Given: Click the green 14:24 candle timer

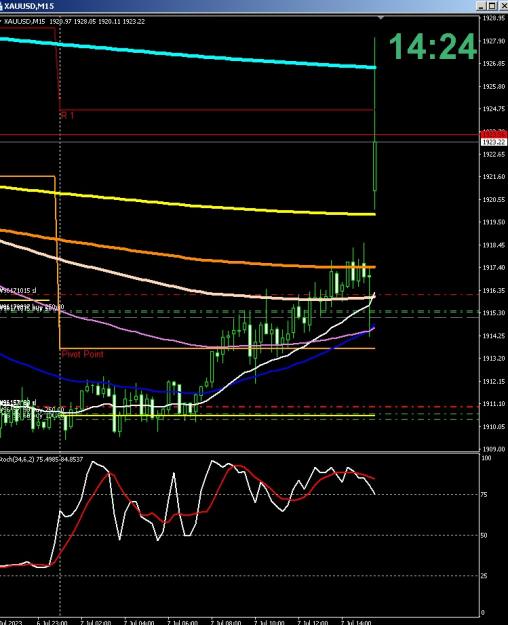Looking at the screenshot, I should (x=433, y=47).
